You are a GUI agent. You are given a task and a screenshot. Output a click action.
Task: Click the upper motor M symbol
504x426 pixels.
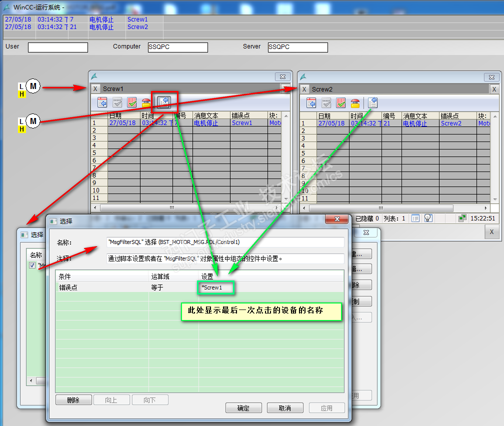click(x=33, y=86)
